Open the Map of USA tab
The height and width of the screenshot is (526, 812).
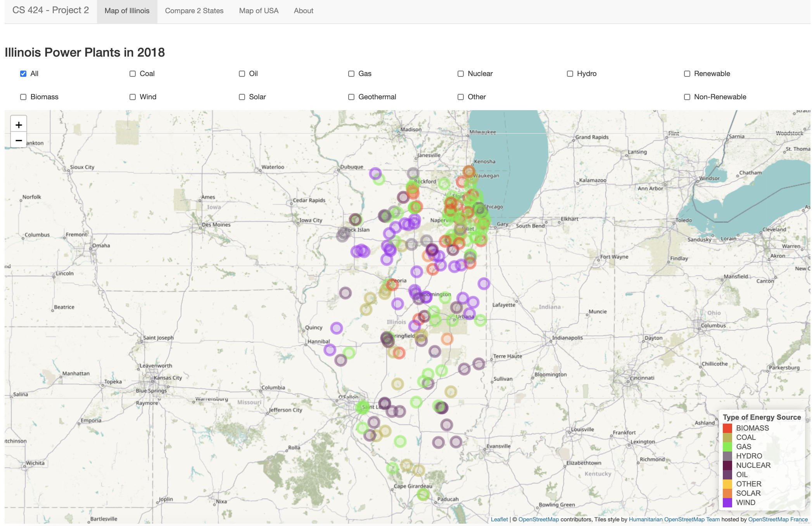tap(259, 11)
